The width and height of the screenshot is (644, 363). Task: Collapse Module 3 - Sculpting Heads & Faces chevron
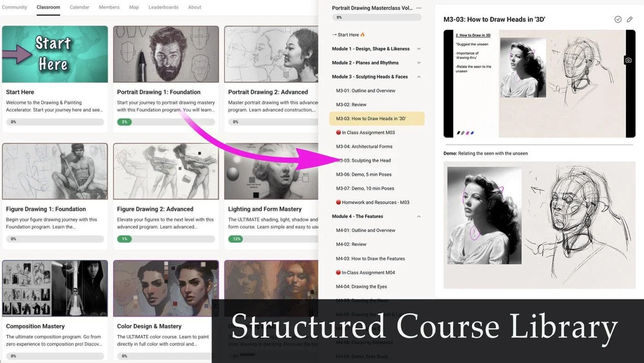point(419,77)
